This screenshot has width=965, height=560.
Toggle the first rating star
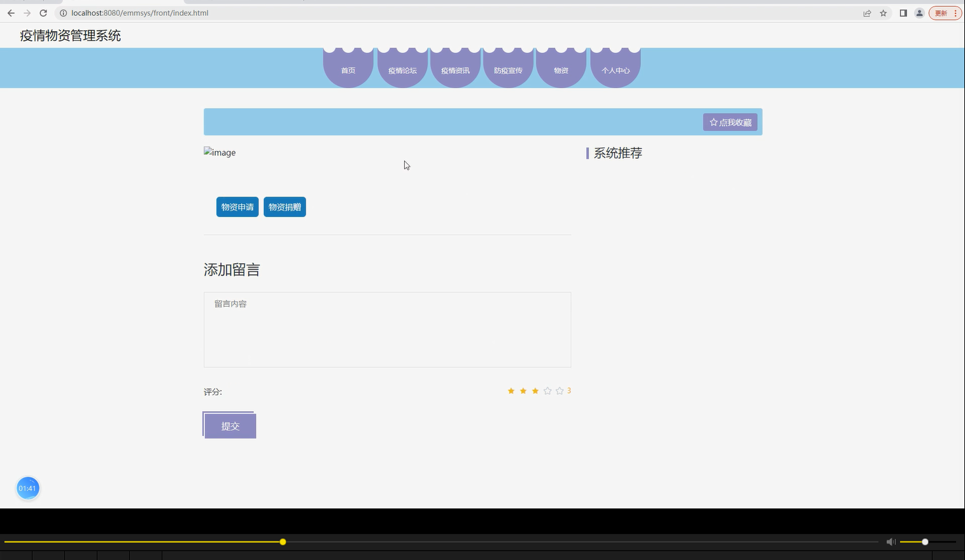pyautogui.click(x=511, y=391)
